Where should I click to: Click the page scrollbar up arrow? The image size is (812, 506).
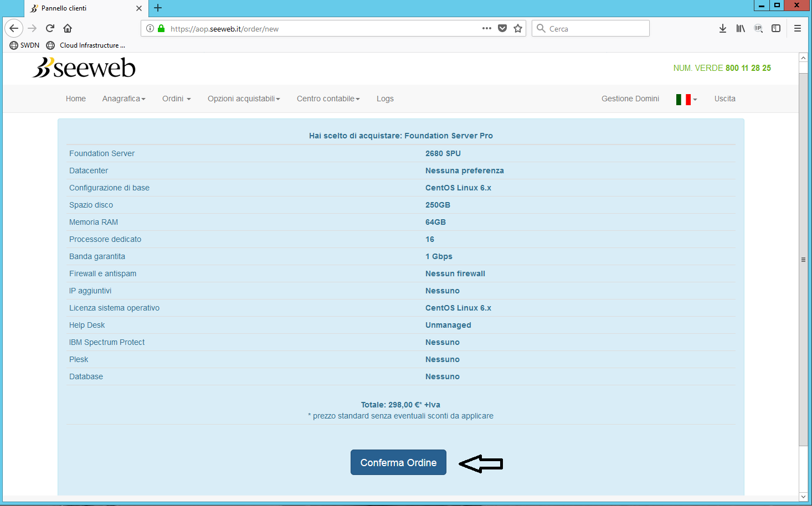click(803, 58)
